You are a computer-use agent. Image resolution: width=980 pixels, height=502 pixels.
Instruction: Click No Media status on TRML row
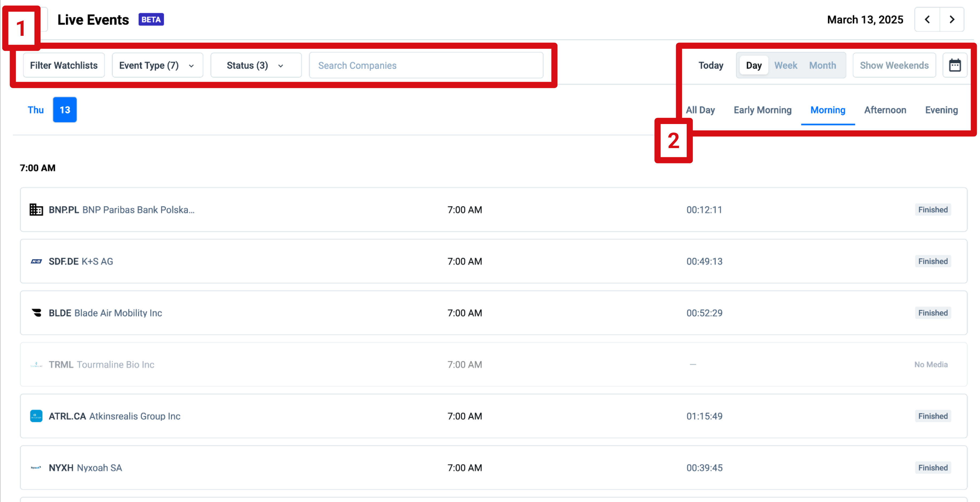click(931, 364)
